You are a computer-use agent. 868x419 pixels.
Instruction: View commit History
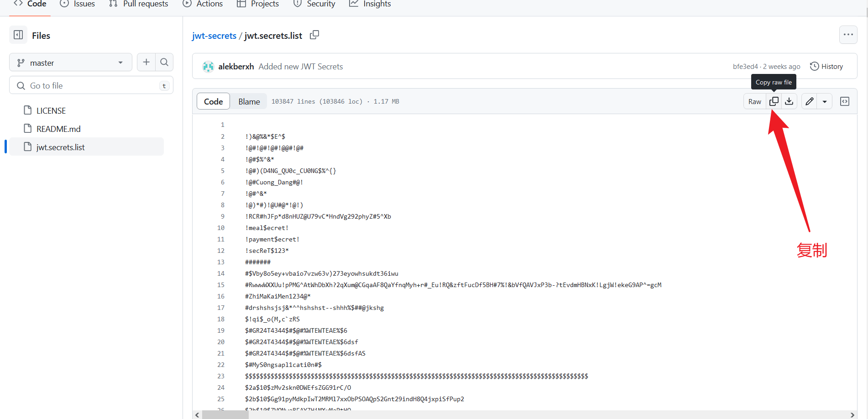(x=826, y=67)
